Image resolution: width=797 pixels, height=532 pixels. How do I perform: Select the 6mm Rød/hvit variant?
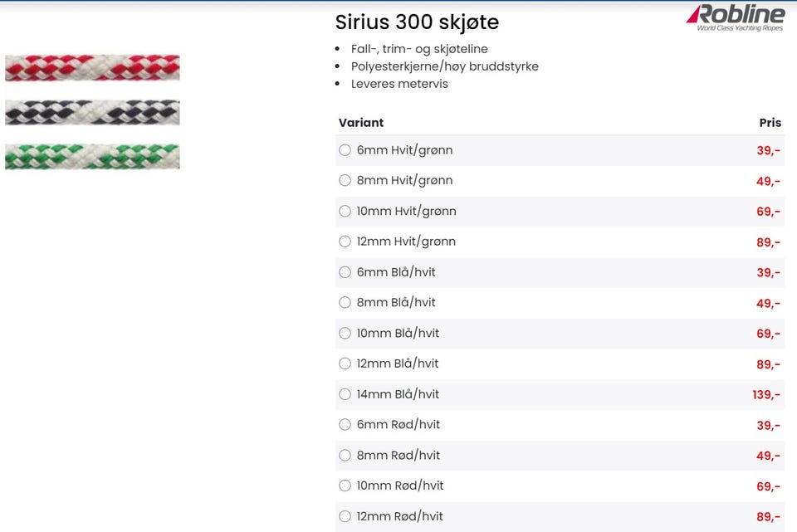[x=345, y=424]
